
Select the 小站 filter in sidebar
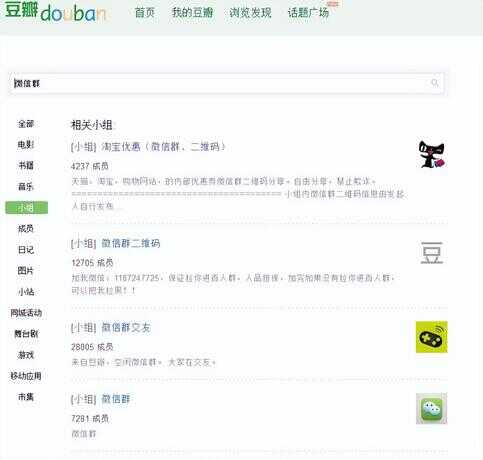click(x=26, y=292)
